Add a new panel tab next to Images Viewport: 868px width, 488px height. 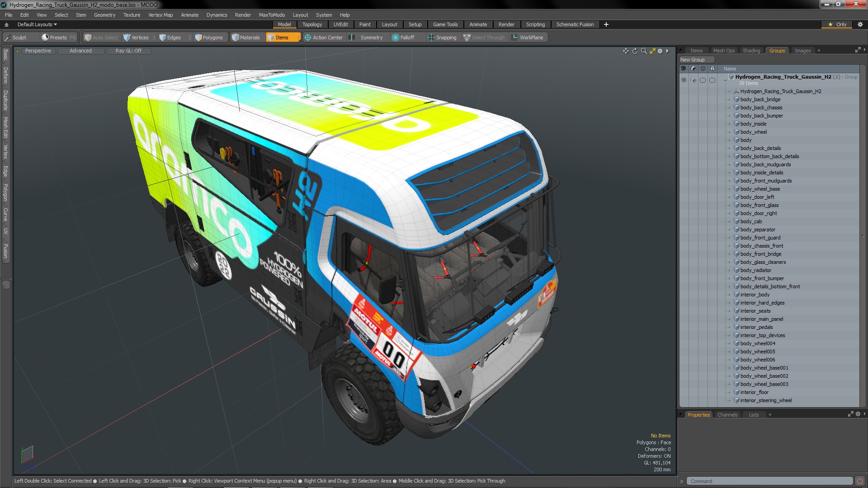(x=819, y=51)
